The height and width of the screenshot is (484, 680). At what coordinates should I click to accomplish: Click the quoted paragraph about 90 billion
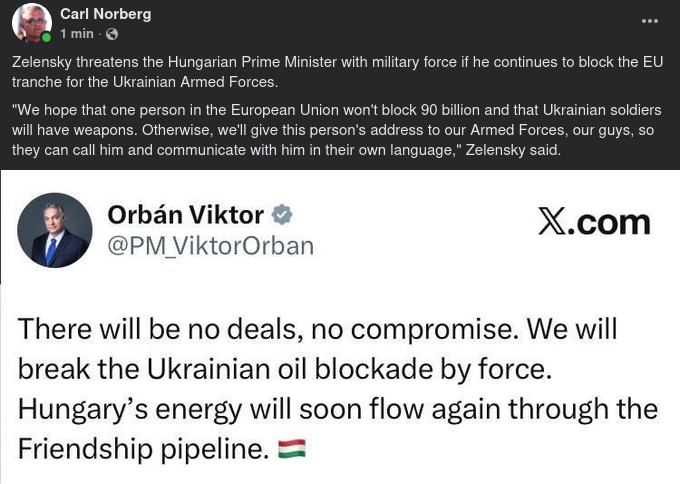point(336,129)
